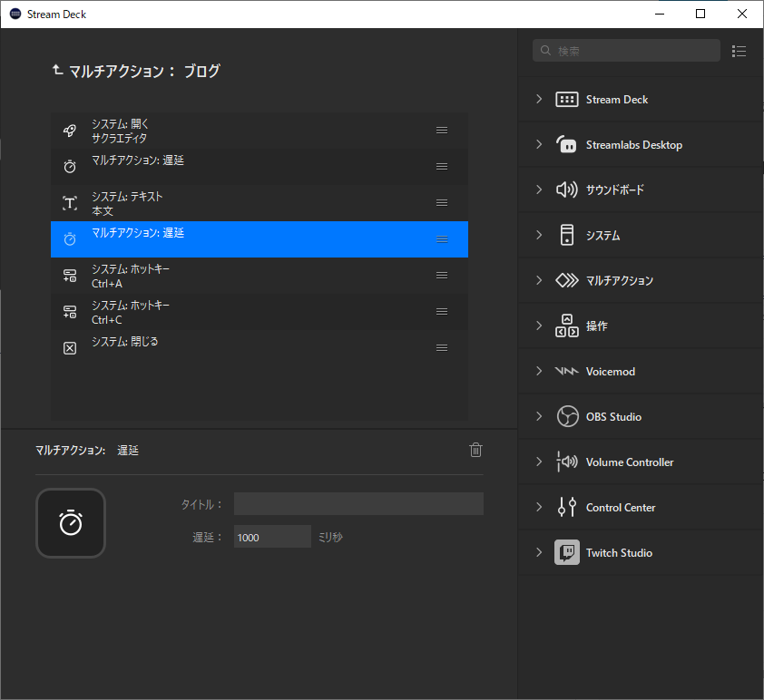Click the Twitch Studio label
Image resolution: width=764 pixels, height=700 pixels.
tap(619, 552)
